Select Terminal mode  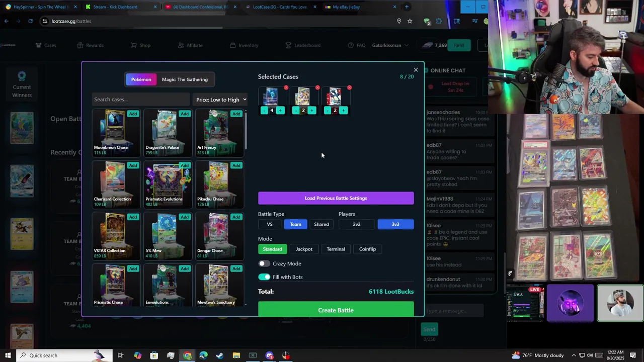(x=336, y=249)
